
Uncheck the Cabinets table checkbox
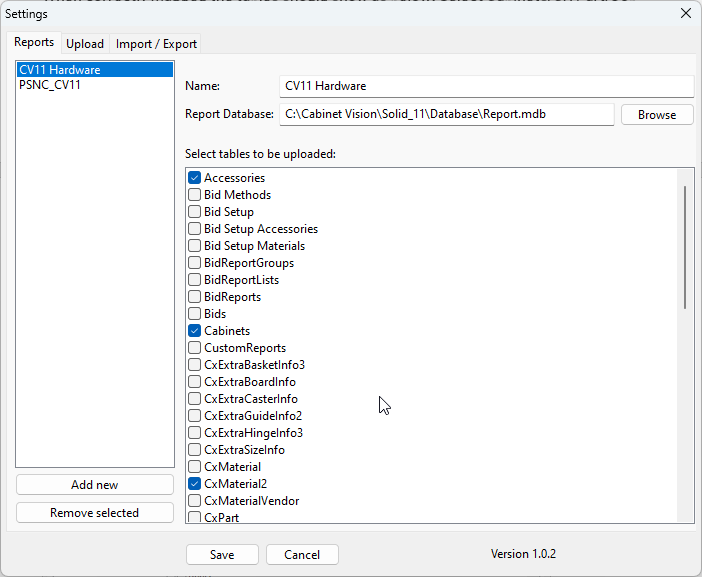click(195, 331)
